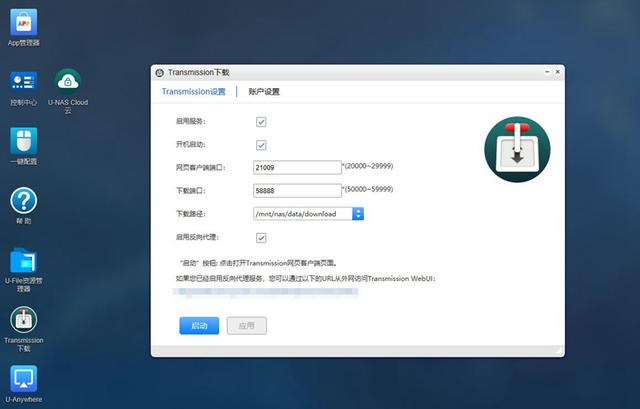Toggle the 开机启动 checkbox

pos(261,145)
